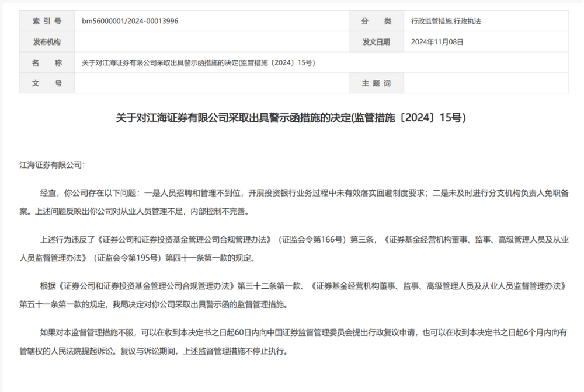Click the 名称 label cell
Viewport: 584px width, 392px height.
pyautogui.click(x=47, y=63)
